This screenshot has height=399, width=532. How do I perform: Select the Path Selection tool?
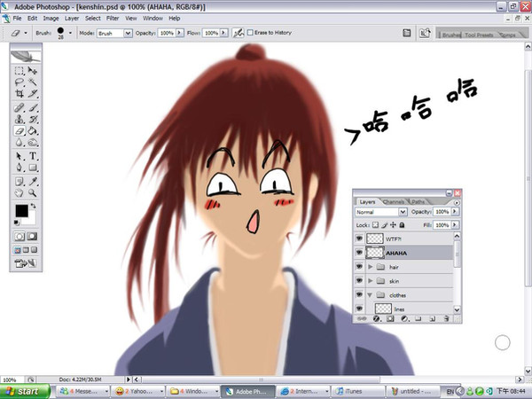pos(20,156)
